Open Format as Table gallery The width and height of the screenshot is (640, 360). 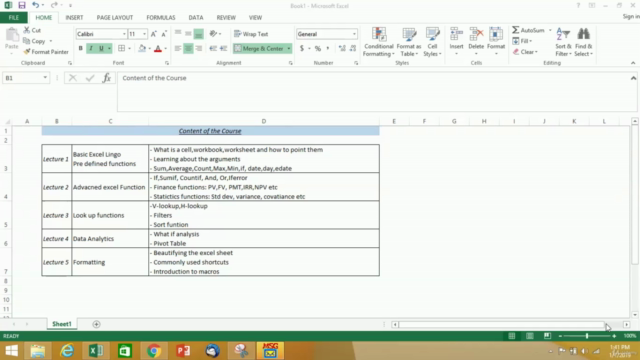point(409,41)
